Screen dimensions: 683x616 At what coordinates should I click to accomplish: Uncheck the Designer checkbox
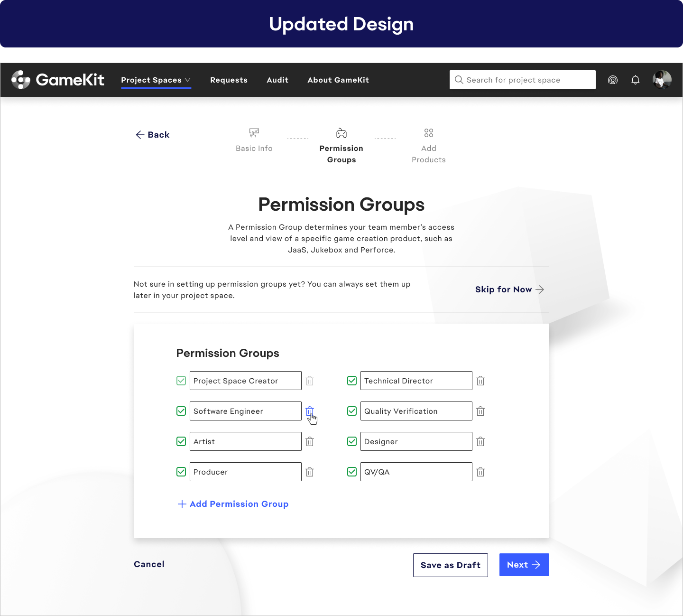pyautogui.click(x=352, y=441)
